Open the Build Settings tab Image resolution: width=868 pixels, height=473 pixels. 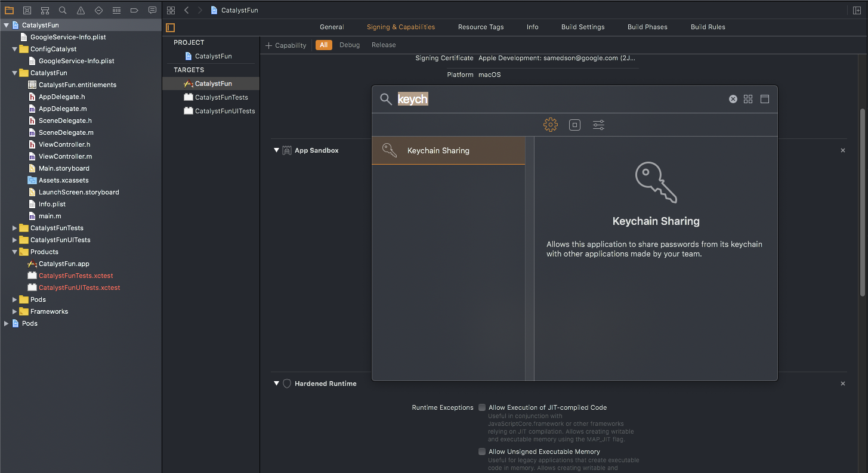pos(583,27)
